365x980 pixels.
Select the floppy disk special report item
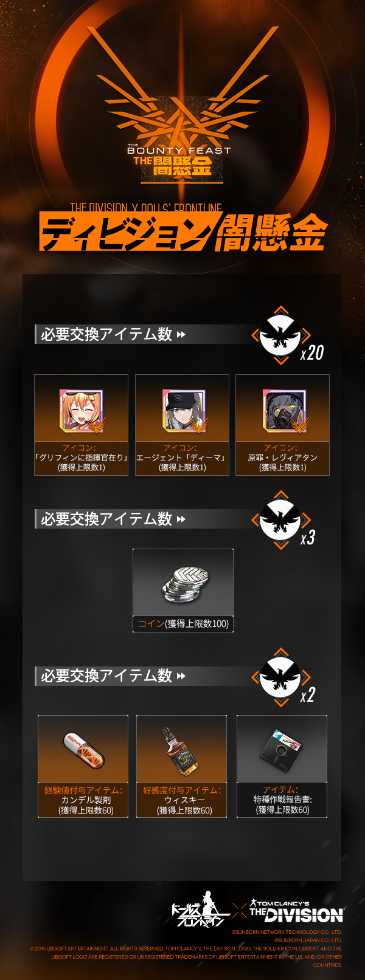282,749
